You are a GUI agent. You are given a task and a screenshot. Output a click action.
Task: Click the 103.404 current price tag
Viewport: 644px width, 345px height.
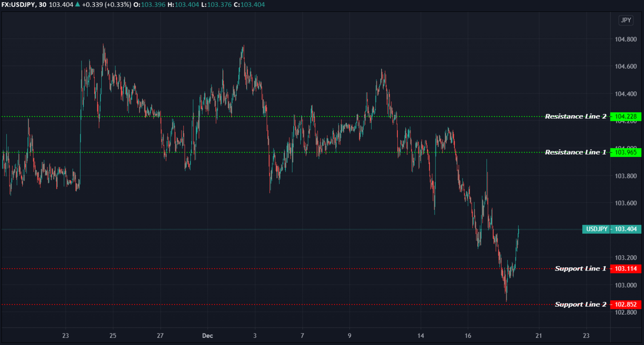625,229
